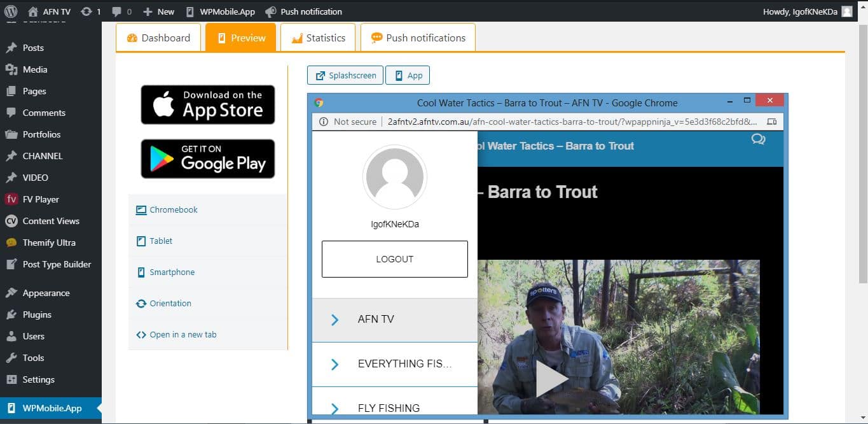Switch to the Dashboard tab
This screenshot has height=424, width=868.
click(x=158, y=38)
